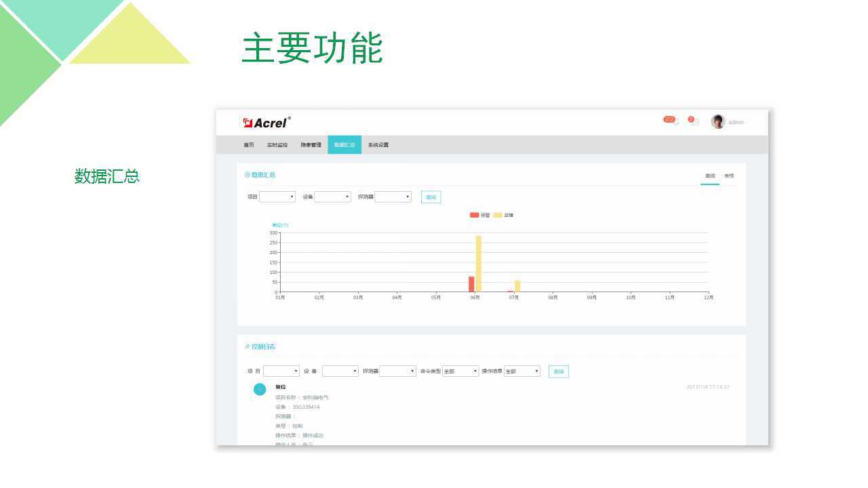Click the 06月 axis label
The image size is (868, 488).
475,298
